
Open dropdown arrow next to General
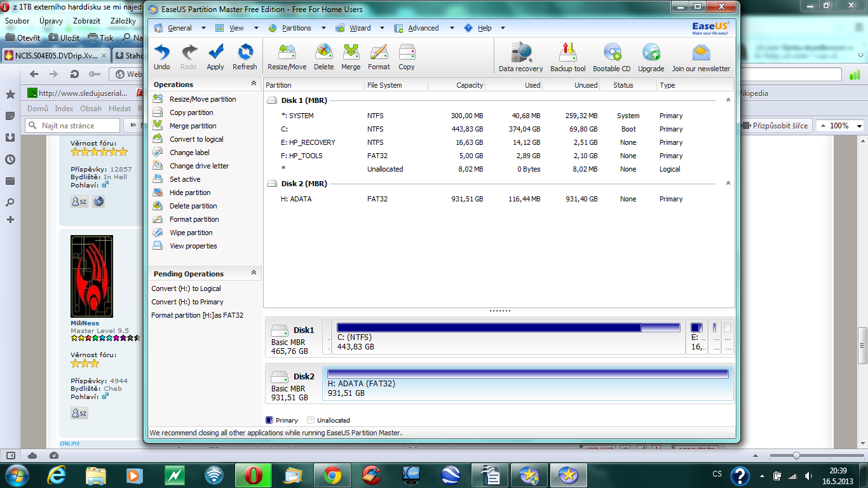(203, 28)
